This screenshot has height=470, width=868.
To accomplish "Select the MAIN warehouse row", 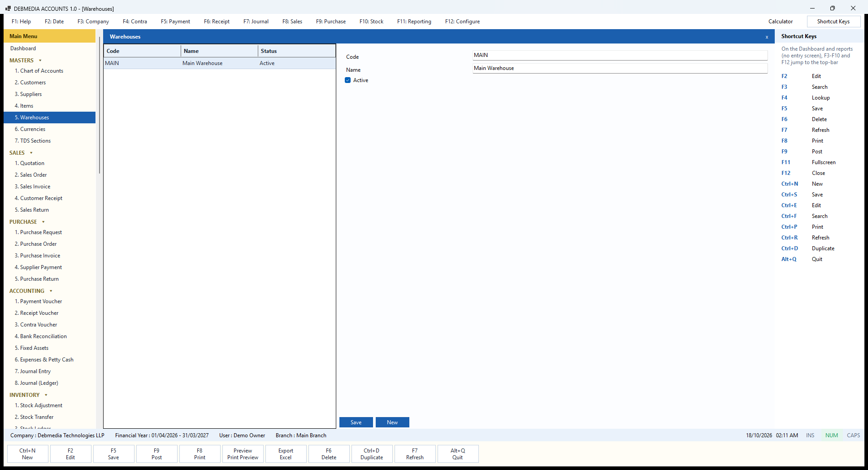I will [220, 63].
